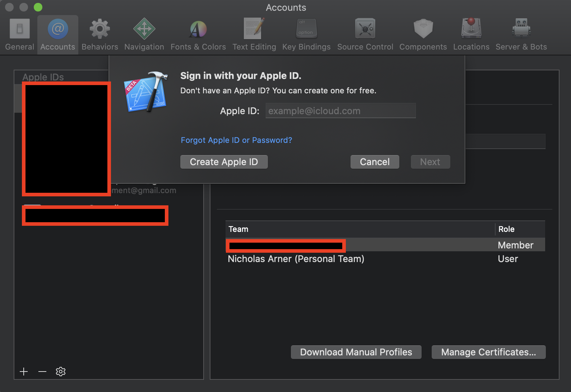
Task: Open Fonts & Colors preferences
Action: click(198, 35)
